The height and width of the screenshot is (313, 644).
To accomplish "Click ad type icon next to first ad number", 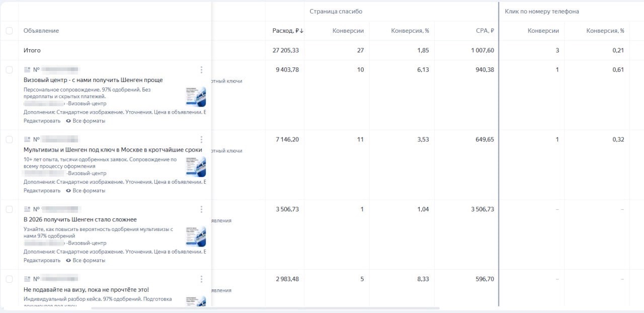I will [x=27, y=70].
